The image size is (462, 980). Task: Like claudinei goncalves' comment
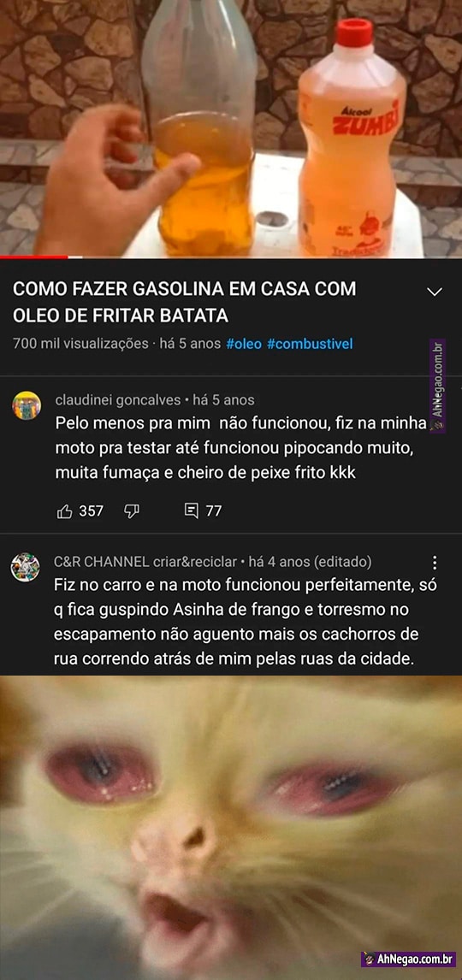[x=65, y=511]
